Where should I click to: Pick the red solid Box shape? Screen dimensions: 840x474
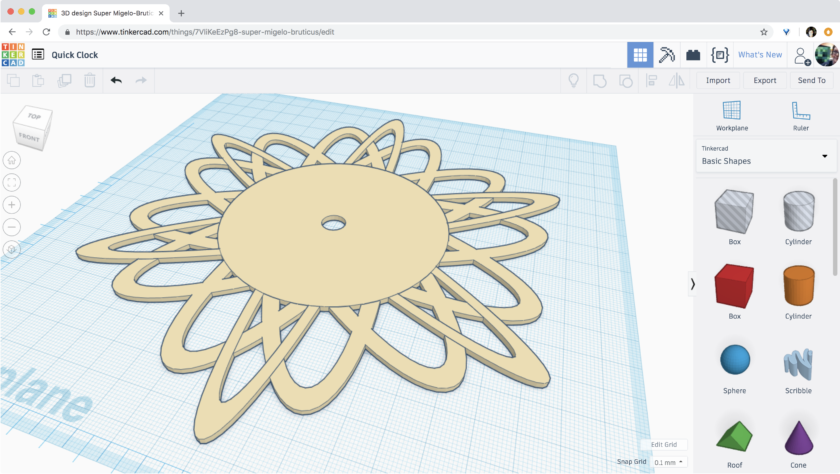(x=734, y=286)
